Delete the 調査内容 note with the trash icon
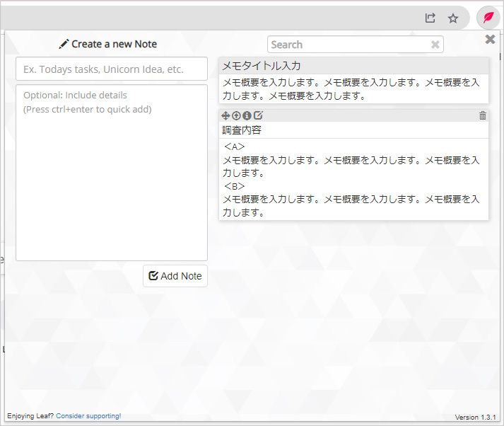 tap(483, 115)
